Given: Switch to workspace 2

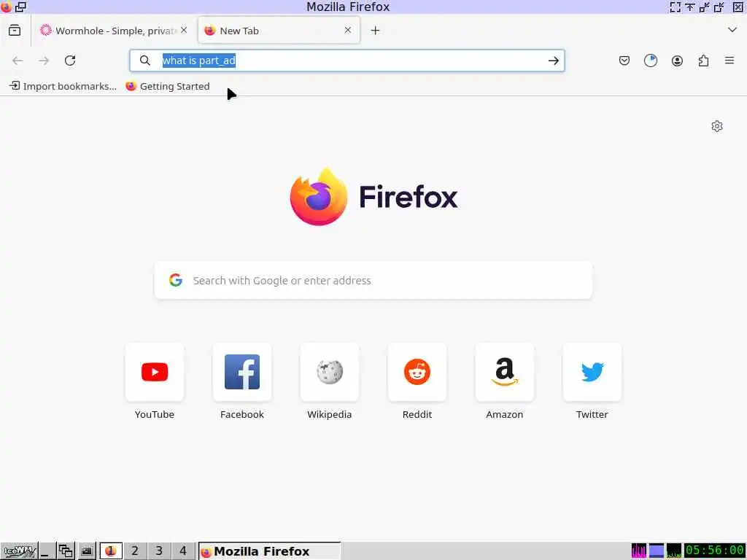Looking at the screenshot, I should pyautogui.click(x=135, y=551).
